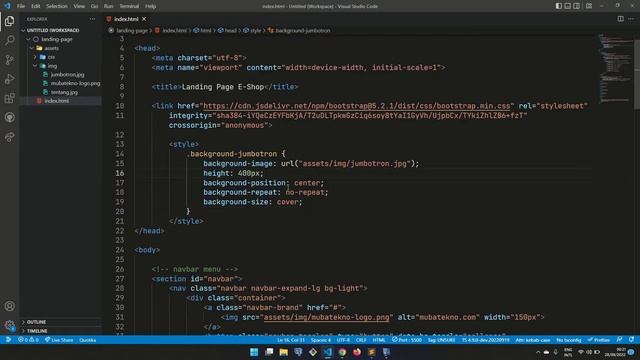Open the File menu
Screen dimensions: 640x360
[21, 6]
